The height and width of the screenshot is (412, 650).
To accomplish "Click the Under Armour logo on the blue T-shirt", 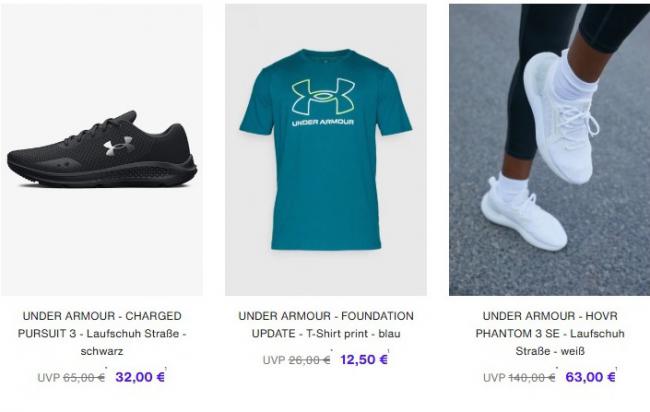I will 323,96.
